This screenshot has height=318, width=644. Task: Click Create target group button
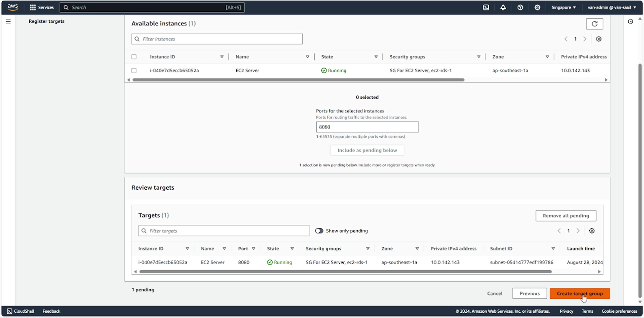pos(580,293)
